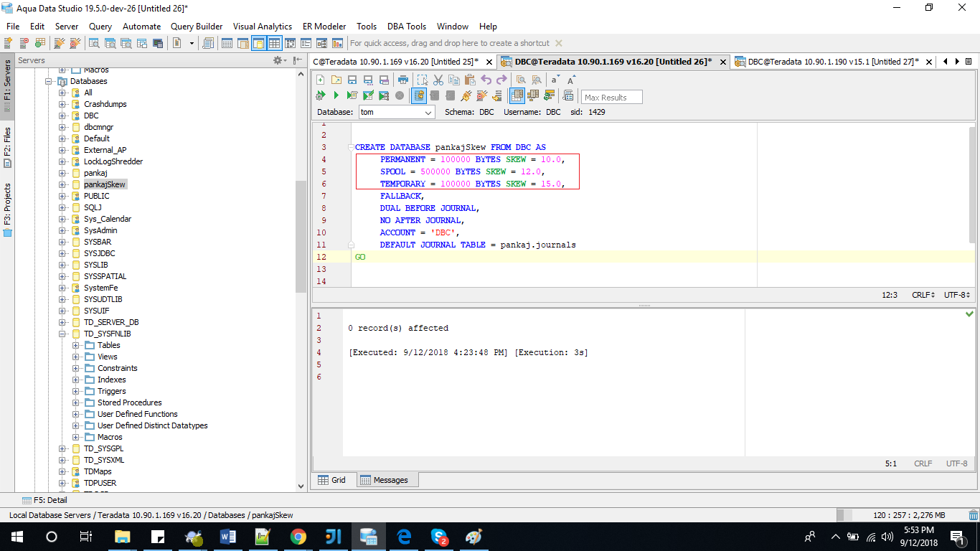Click the print icon in editor toolbar
This screenshot has width=980, height=551.
coord(403,80)
